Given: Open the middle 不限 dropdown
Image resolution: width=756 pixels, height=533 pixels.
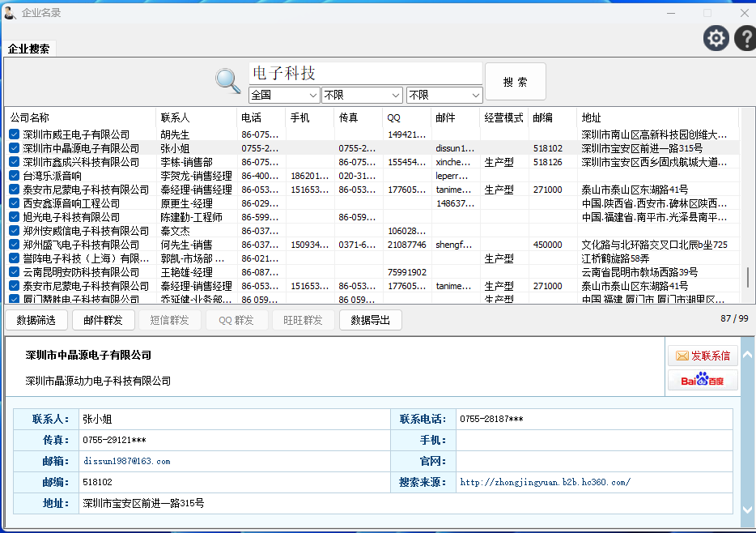Looking at the screenshot, I should point(361,95).
